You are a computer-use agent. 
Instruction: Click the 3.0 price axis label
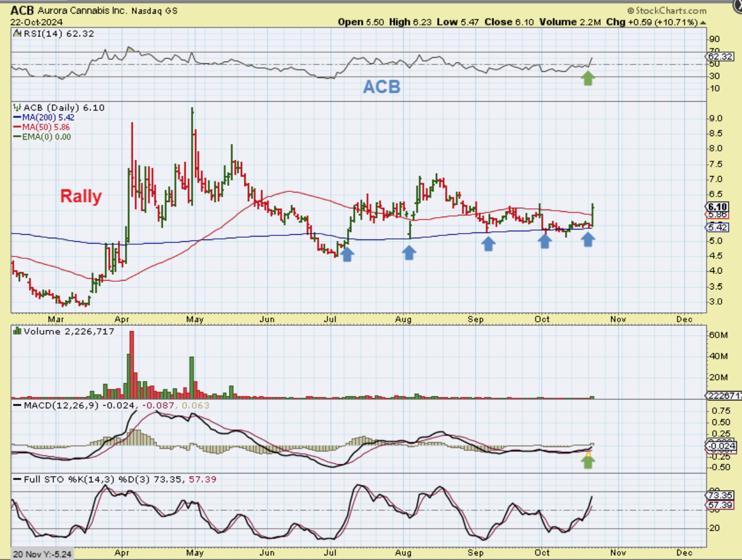coord(716,302)
